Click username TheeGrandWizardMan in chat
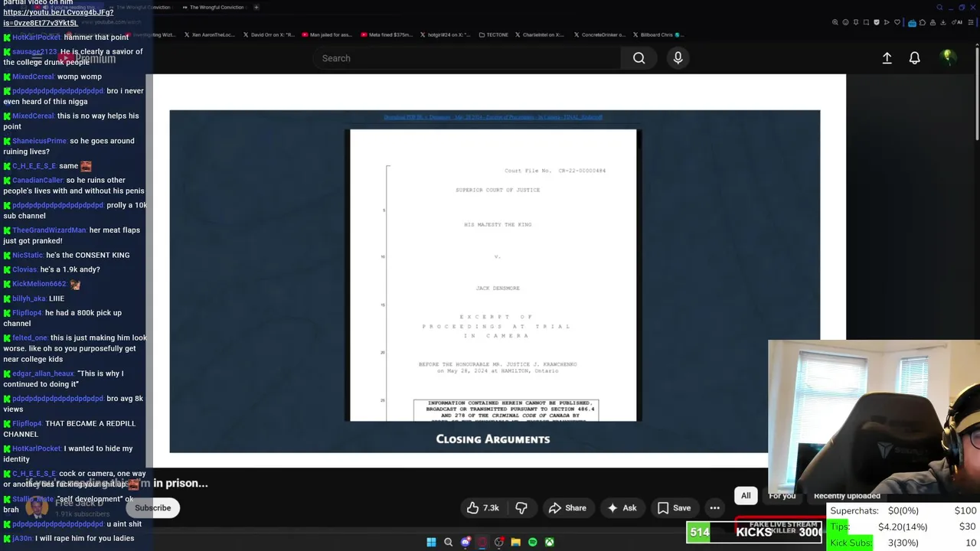This screenshot has height=551, width=980. tap(49, 230)
